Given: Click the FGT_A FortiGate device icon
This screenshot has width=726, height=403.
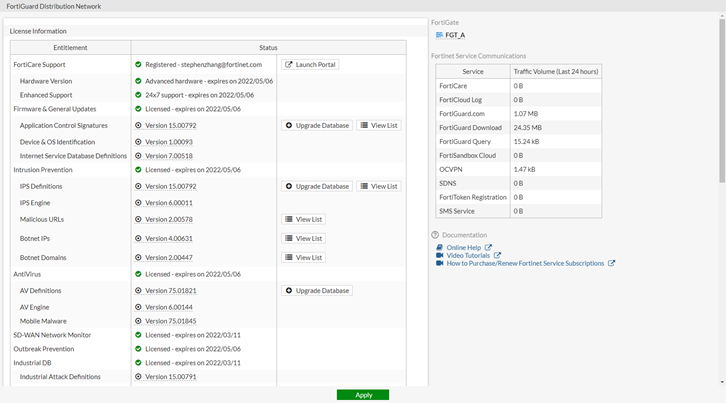Looking at the screenshot, I should click(438, 34).
